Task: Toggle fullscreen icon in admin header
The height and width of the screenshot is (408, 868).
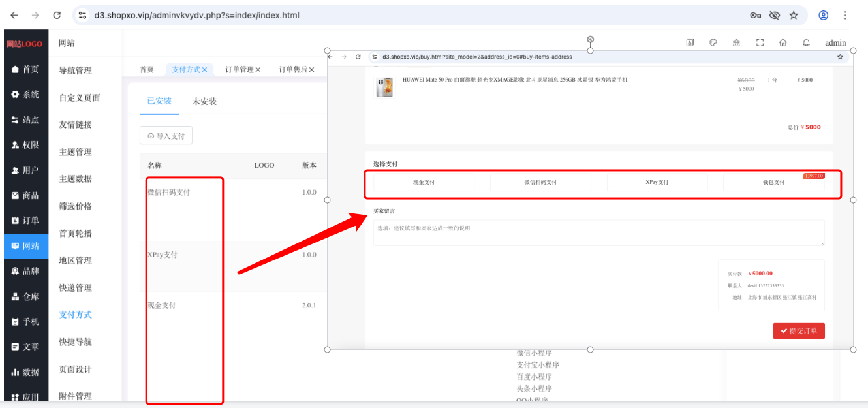Action: click(760, 43)
